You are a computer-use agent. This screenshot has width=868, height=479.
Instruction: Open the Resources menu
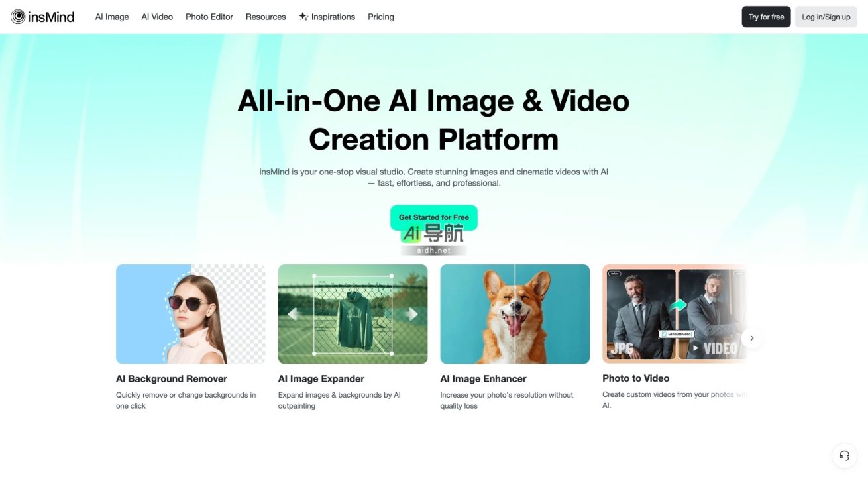point(265,16)
